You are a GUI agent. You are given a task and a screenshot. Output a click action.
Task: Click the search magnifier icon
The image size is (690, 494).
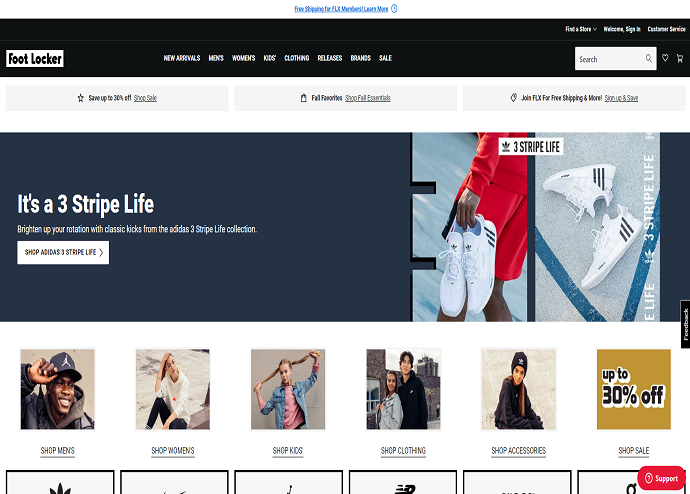[649, 59]
